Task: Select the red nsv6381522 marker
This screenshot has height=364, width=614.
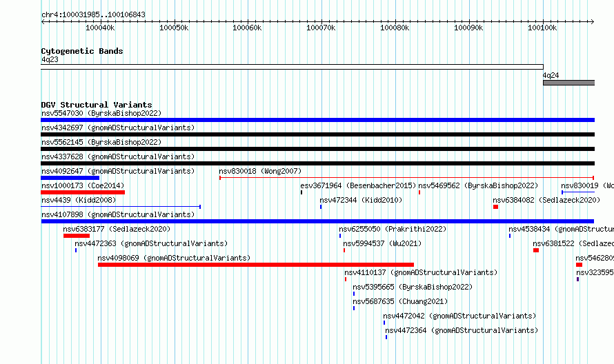Action: tap(536, 250)
